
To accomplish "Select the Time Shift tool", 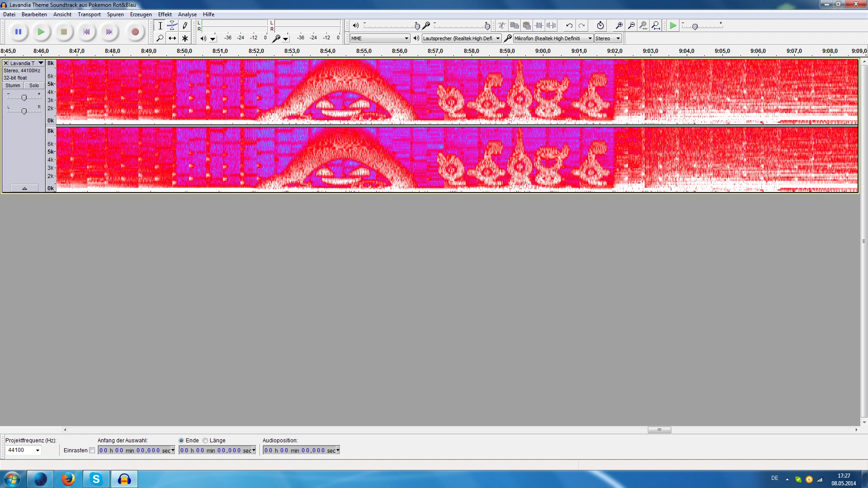I will tap(172, 38).
